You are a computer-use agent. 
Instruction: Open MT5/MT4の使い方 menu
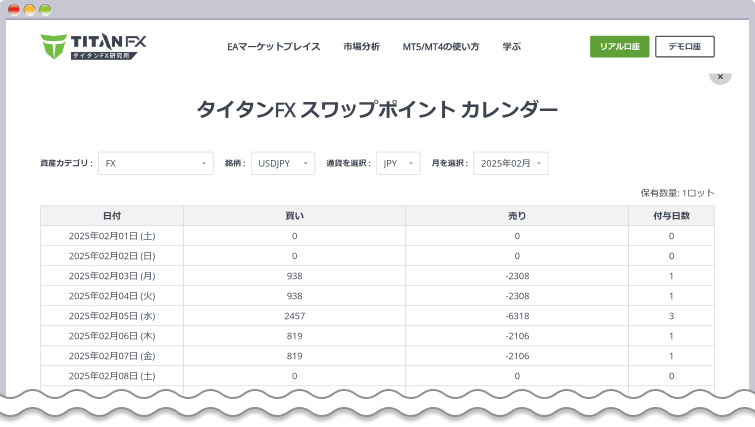point(441,47)
